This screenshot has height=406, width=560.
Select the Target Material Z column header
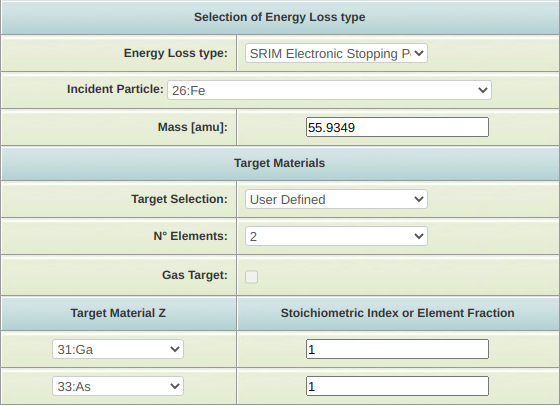118,313
